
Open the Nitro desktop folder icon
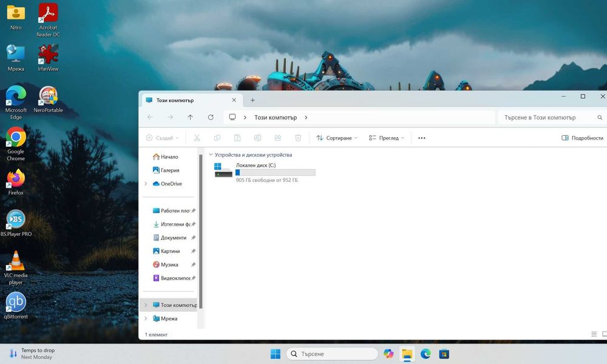[16, 17]
